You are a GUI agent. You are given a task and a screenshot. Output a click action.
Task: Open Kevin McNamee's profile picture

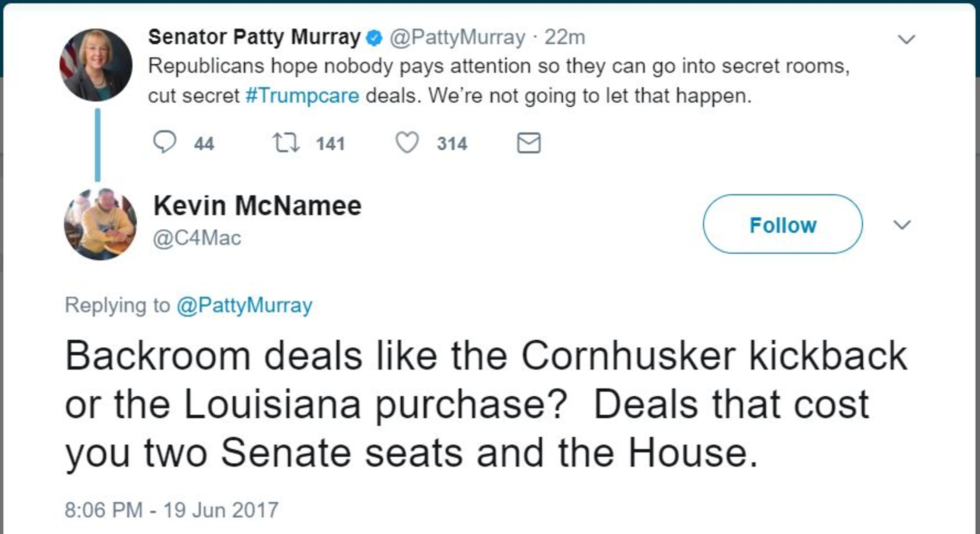[101, 224]
